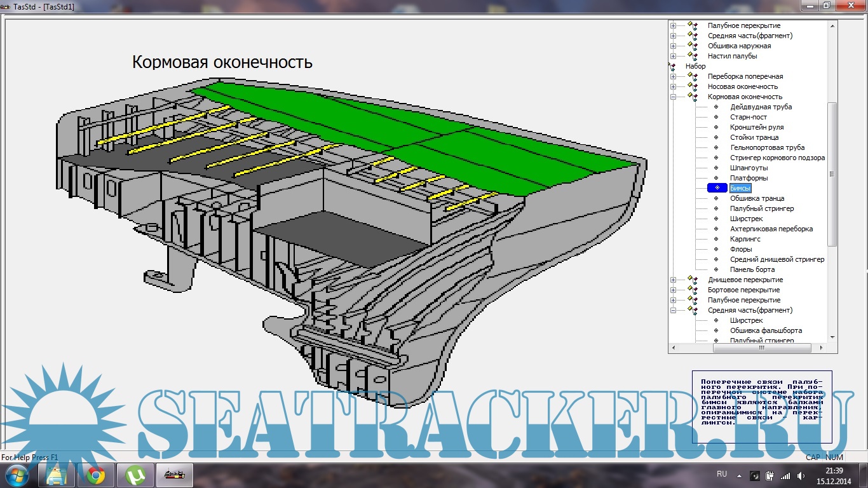The image size is (868, 488).
Task: Click the volume speaker tray icon
Action: pyautogui.click(x=801, y=475)
